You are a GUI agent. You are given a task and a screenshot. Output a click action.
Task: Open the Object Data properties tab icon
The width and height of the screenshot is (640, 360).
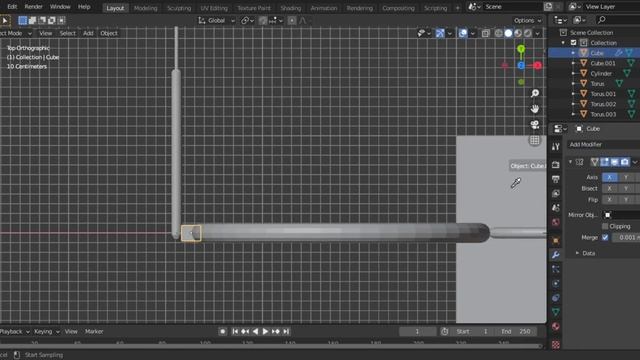(x=556, y=312)
